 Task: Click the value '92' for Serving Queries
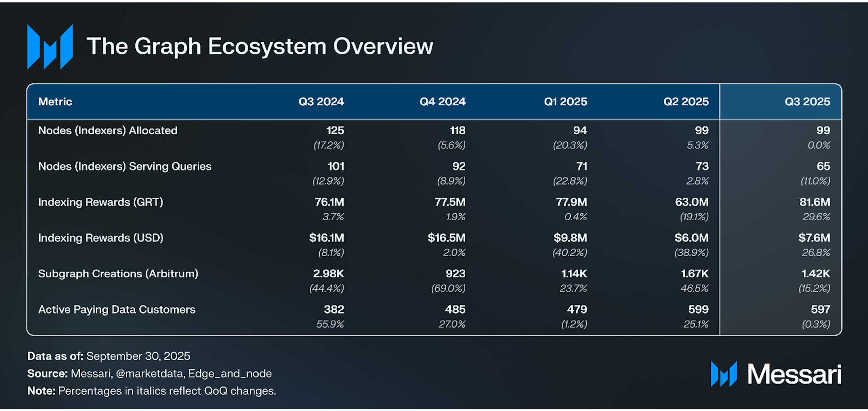[x=459, y=166]
